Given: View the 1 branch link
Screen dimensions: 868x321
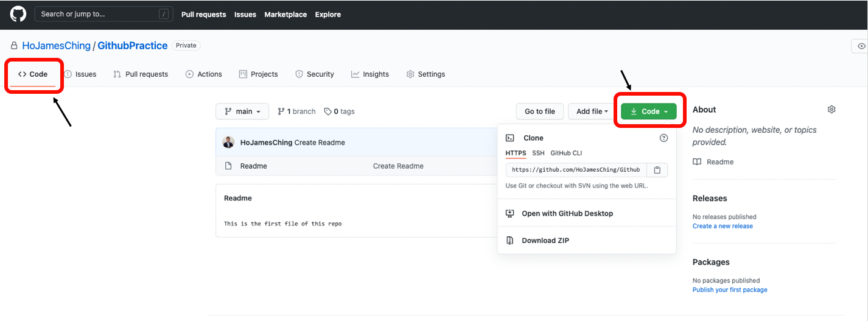Looking at the screenshot, I should click(x=296, y=111).
